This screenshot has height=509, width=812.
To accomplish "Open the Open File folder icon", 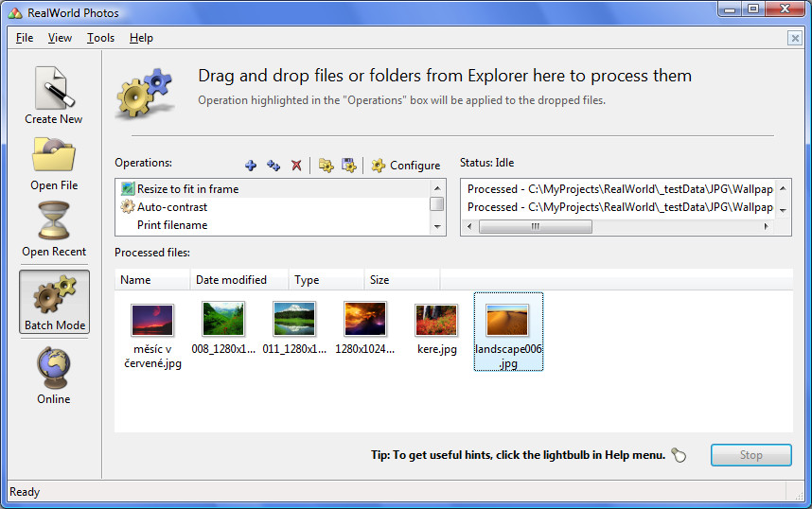I will coord(54,154).
